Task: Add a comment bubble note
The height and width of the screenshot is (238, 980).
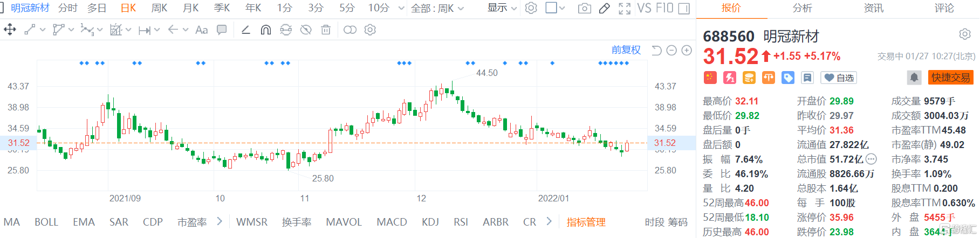Action: (x=222, y=30)
